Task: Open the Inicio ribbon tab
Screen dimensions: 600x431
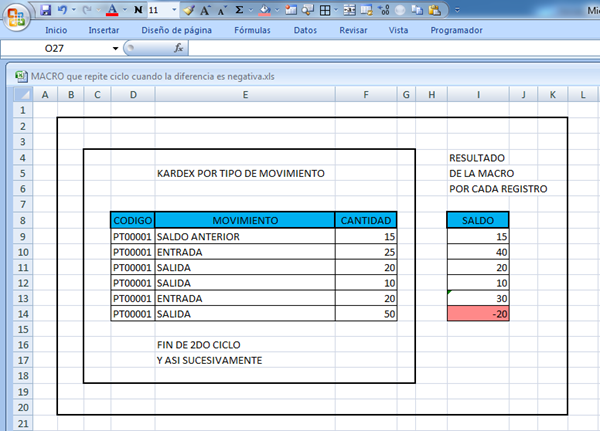Action: click(x=56, y=30)
